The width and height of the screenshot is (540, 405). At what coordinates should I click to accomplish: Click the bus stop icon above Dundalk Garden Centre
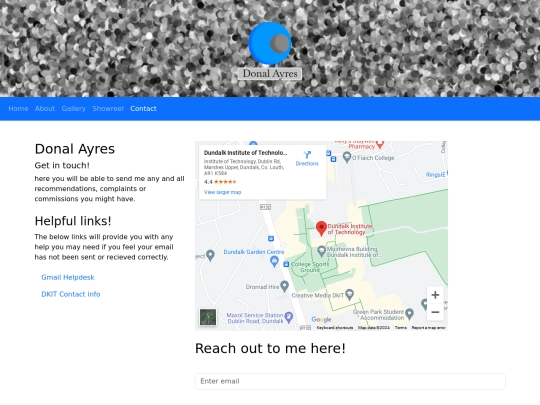tap(271, 238)
